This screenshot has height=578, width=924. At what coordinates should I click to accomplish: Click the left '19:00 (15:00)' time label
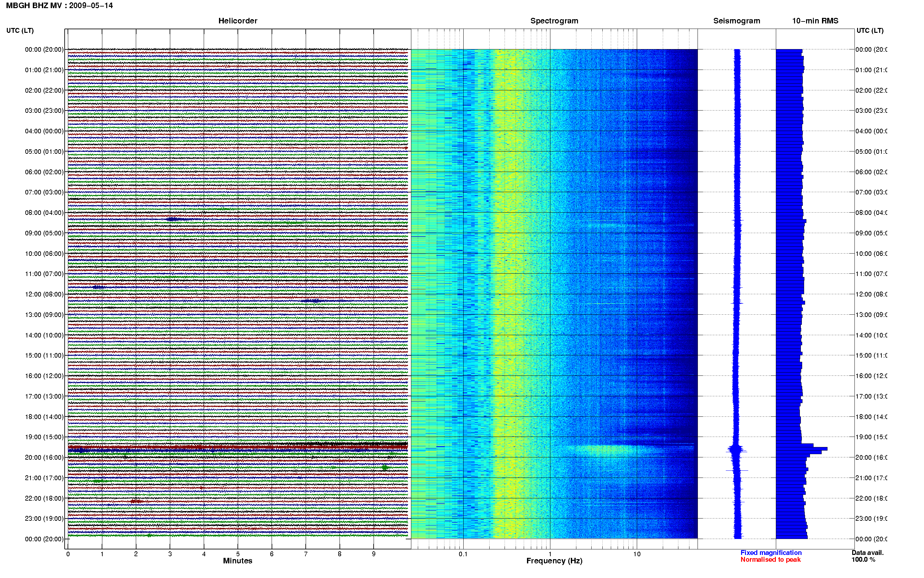44,437
